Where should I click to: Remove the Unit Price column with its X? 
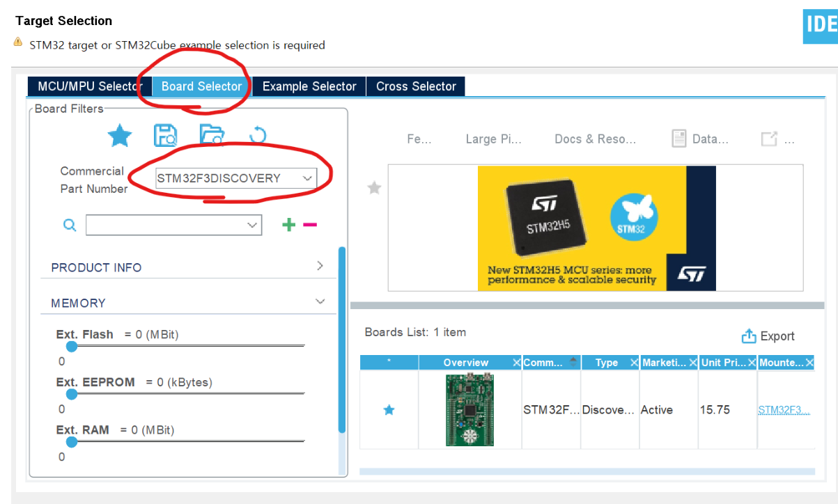752,363
